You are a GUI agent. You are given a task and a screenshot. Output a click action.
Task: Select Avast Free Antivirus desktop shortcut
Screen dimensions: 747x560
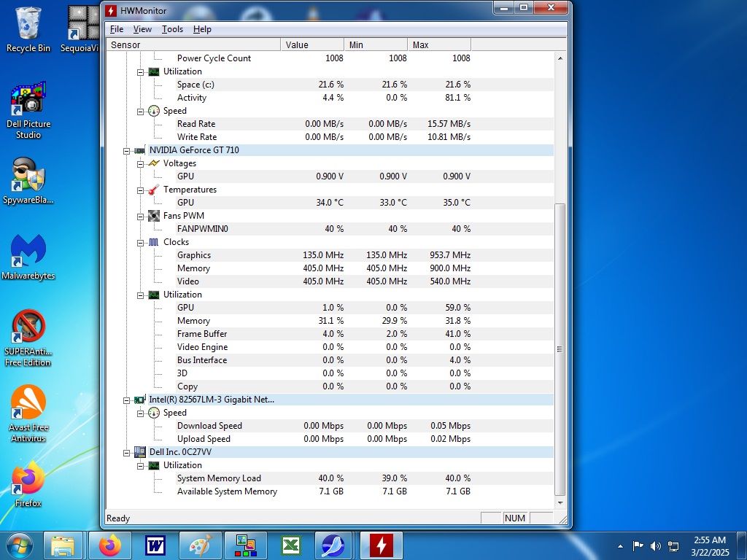[28, 413]
